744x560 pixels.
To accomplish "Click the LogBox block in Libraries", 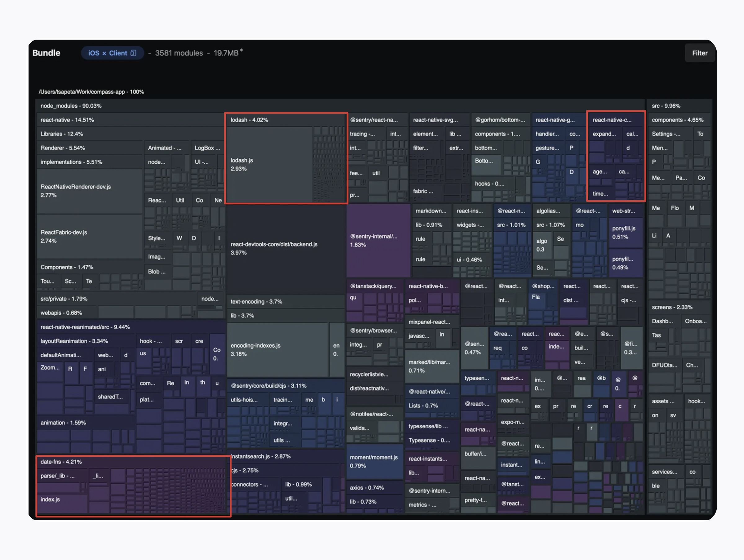I will (207, 148).
